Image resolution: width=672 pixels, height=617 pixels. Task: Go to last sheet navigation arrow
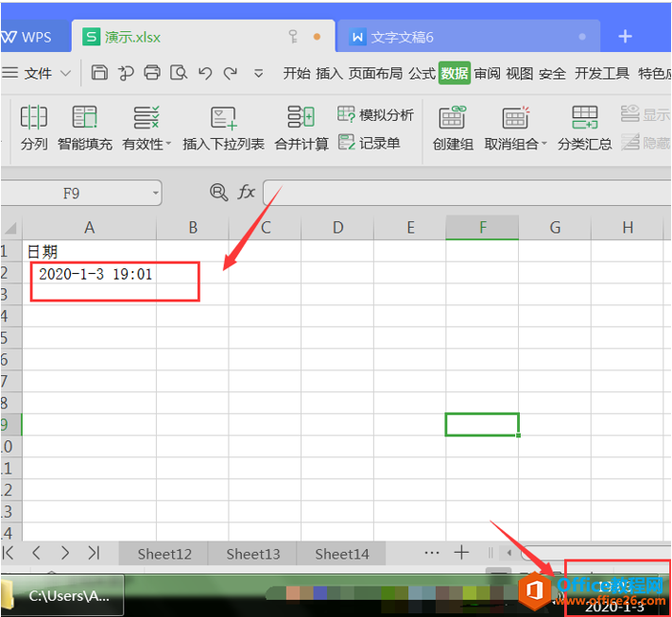(x=94, y=553)
